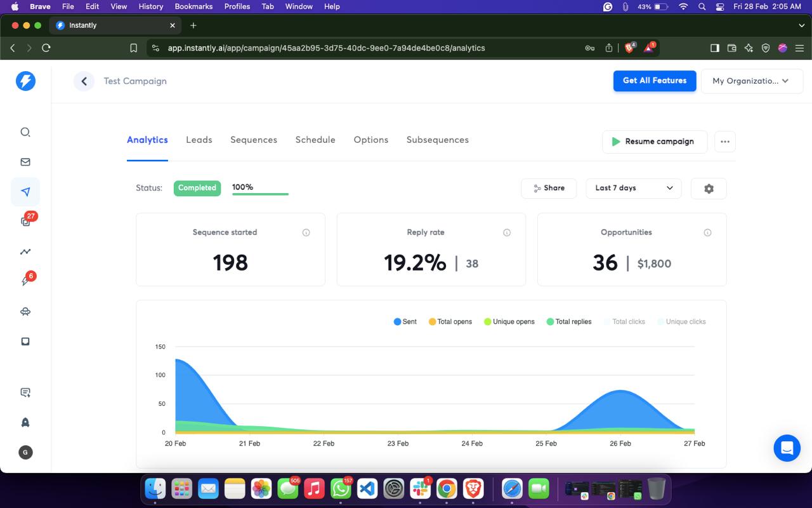Bookmark this page in address bar
The height and width of the screenshot is (508, 812).
[x=133, y=48]
